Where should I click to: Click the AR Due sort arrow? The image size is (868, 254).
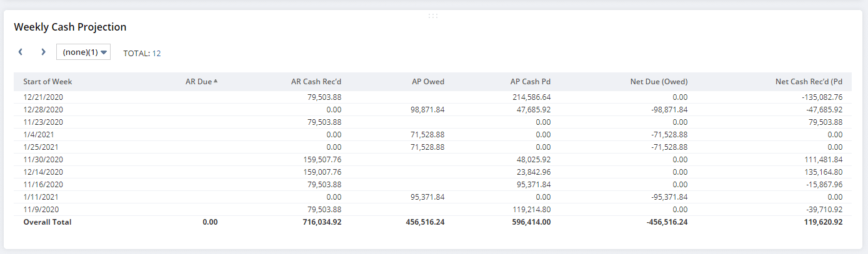[x=216, y=81]
